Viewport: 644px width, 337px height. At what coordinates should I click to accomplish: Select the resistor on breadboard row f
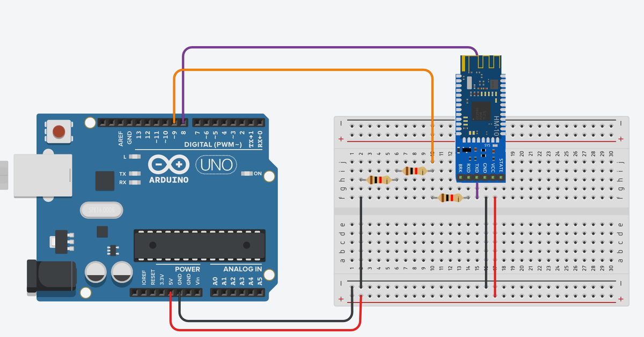(x=451, y=199)
